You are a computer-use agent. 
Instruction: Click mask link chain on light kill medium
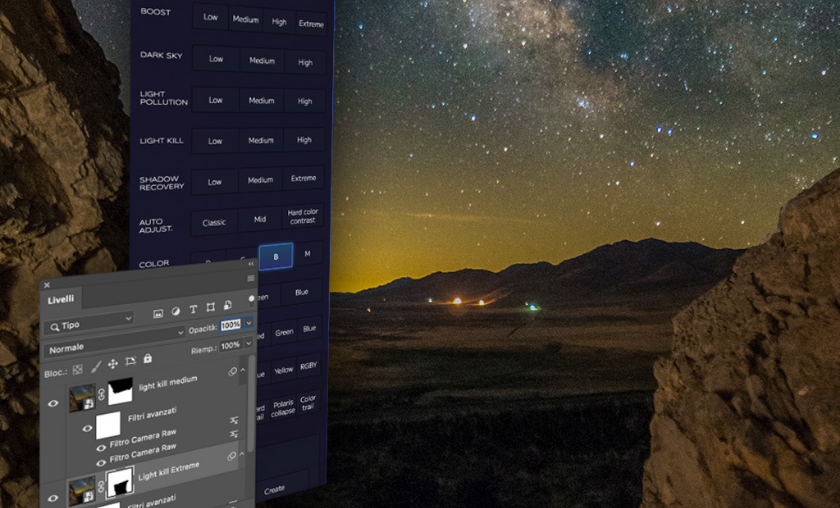pyautogui.click(x=101, y=395)
